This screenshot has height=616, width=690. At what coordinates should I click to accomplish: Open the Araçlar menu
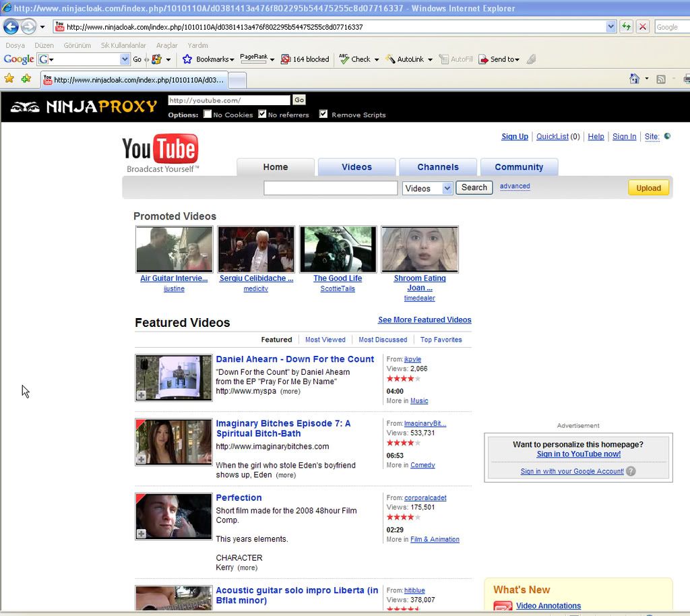(167, 45)
